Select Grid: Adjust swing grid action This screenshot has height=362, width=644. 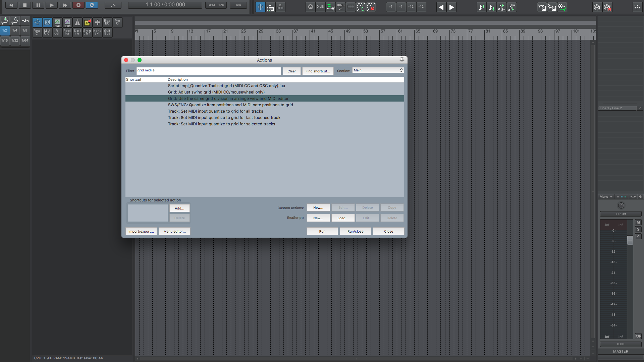point(216,92)
